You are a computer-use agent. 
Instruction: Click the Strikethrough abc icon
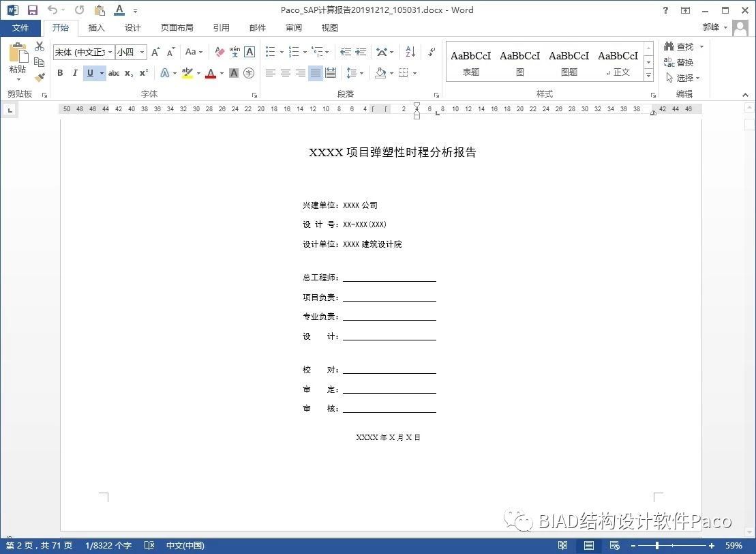tap(114, 73)
